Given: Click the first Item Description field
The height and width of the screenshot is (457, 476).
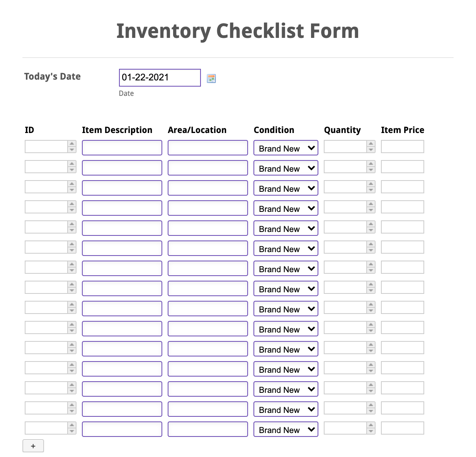Looking at the screenshot, I should pyautogui.click(x=122, y=147).
